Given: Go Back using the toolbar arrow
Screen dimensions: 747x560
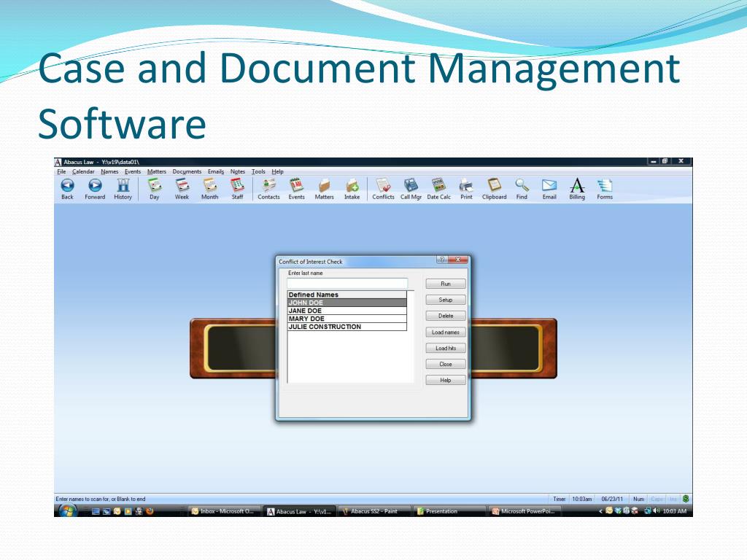Looking at the screenshot, I should click(68, 189).
